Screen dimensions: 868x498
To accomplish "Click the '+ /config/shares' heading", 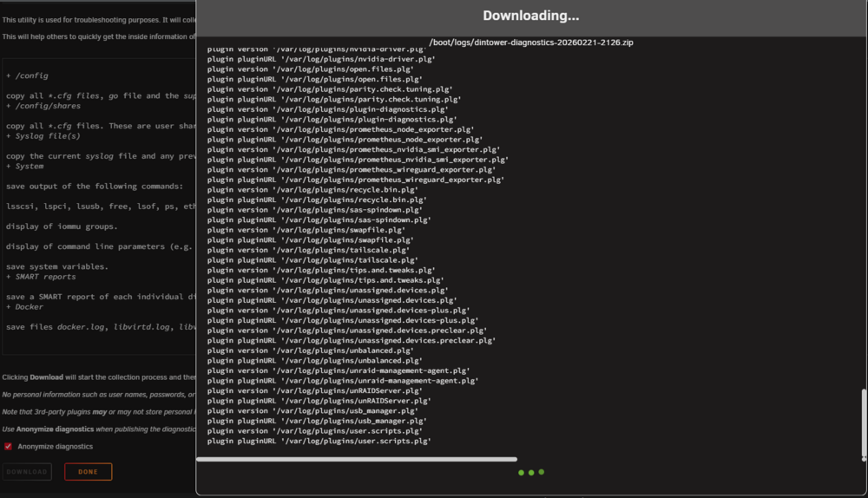I will point(43,106).
